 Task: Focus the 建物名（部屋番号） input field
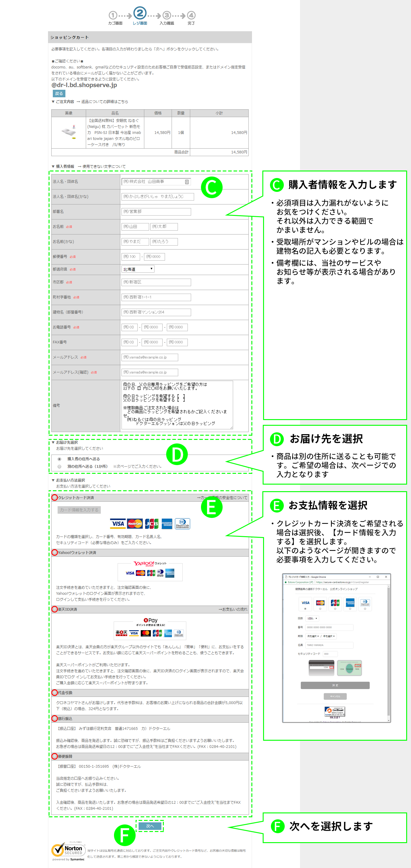[156, 312]
